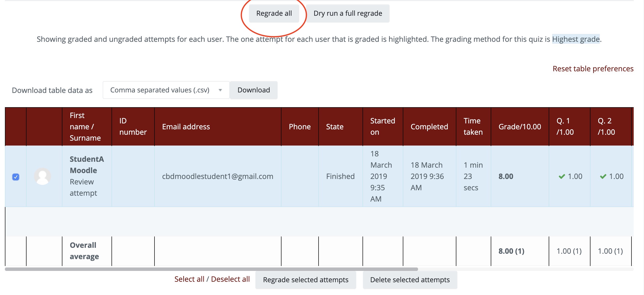Screen dimensions: 644x295
Task: Sort by Grade/10.00 column header
Action: (x=519, y=127)
